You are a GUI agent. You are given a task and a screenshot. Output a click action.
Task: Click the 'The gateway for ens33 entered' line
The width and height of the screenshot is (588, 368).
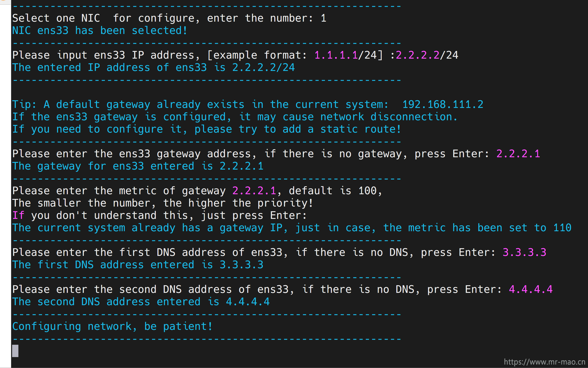click(x=138, y=166)
